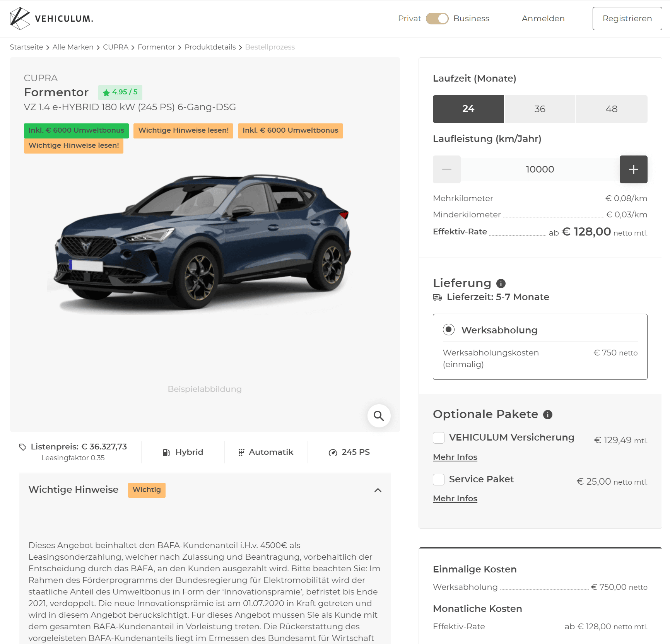Click the green Inkl. € 6000 Umweltbonus badge
Image resolution: width=670 pixels, height=644 pixels.
76,131
